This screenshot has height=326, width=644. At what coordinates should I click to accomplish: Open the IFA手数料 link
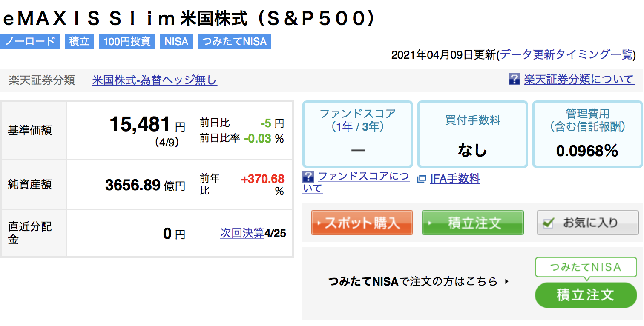pyautogui.click(x=455, y=179)
